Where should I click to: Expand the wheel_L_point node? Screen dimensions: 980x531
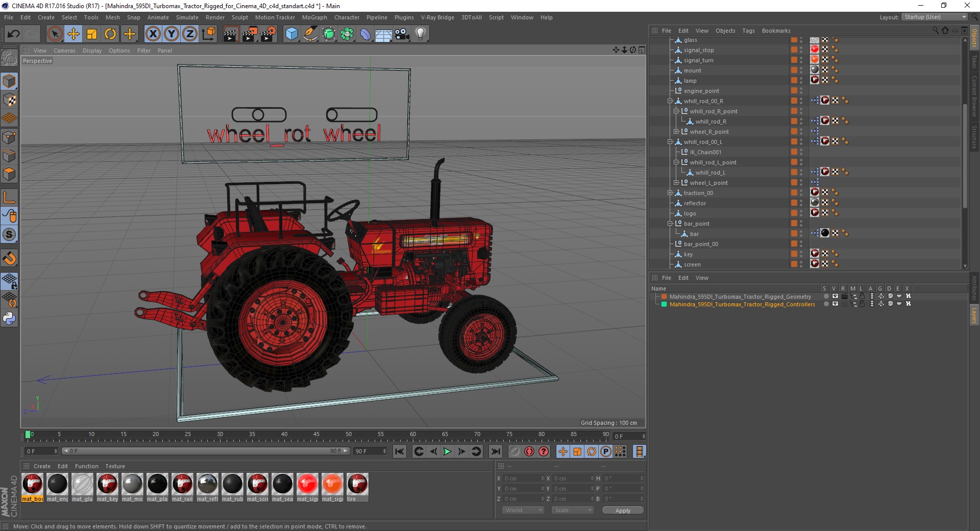[676, 183]
